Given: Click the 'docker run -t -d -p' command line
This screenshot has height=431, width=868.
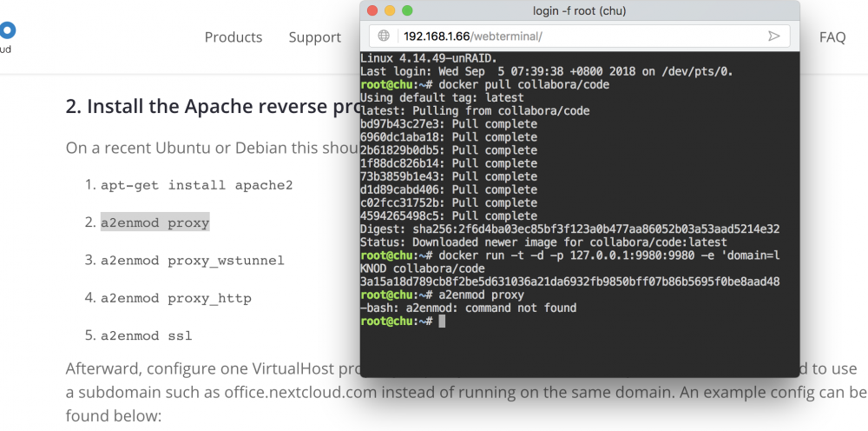Looking at the screenshot, I should (569, 256).
